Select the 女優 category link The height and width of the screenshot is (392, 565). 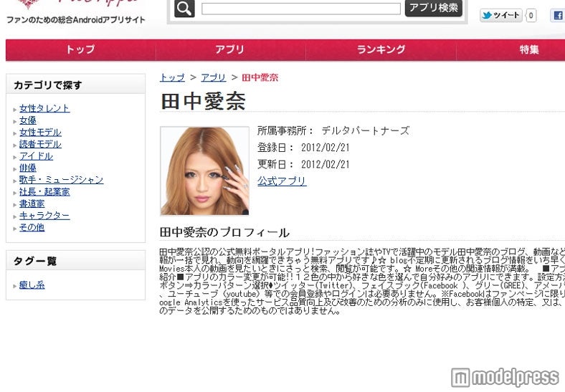click(x=27, y=120)
